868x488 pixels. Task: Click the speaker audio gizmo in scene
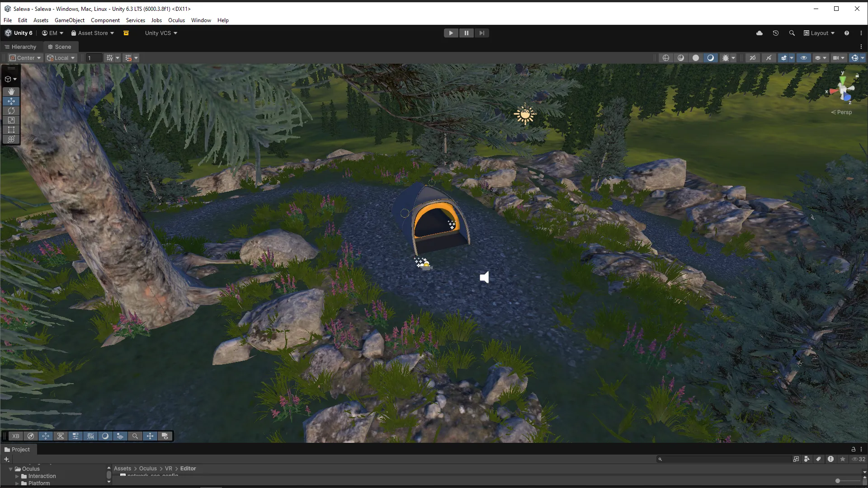(x=484, y=277)
